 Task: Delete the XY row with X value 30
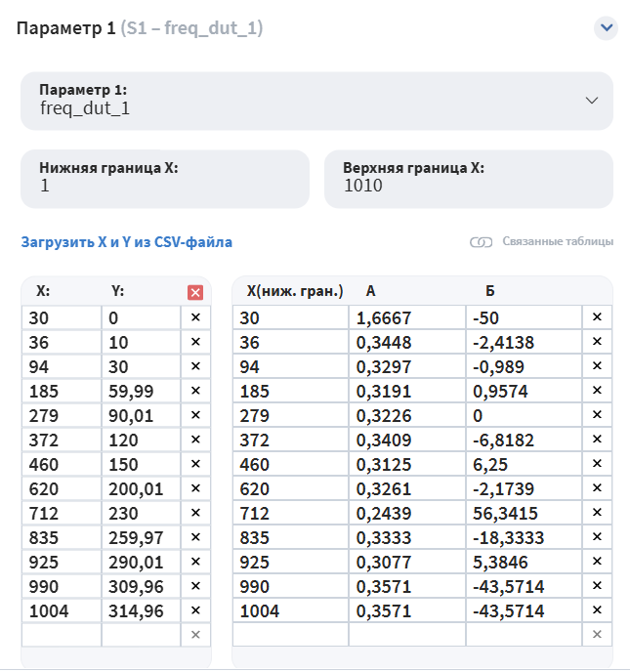[x=195, y=317]
